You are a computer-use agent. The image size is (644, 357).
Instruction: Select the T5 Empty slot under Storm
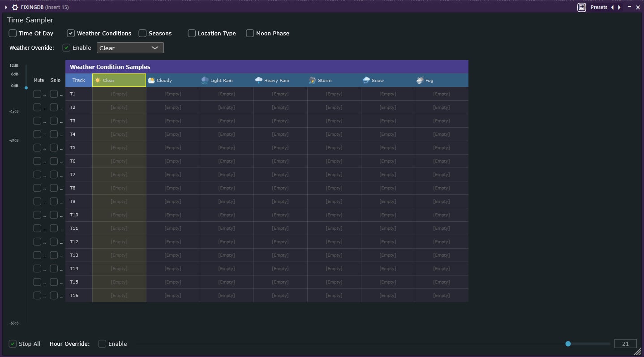pos(334,148)
